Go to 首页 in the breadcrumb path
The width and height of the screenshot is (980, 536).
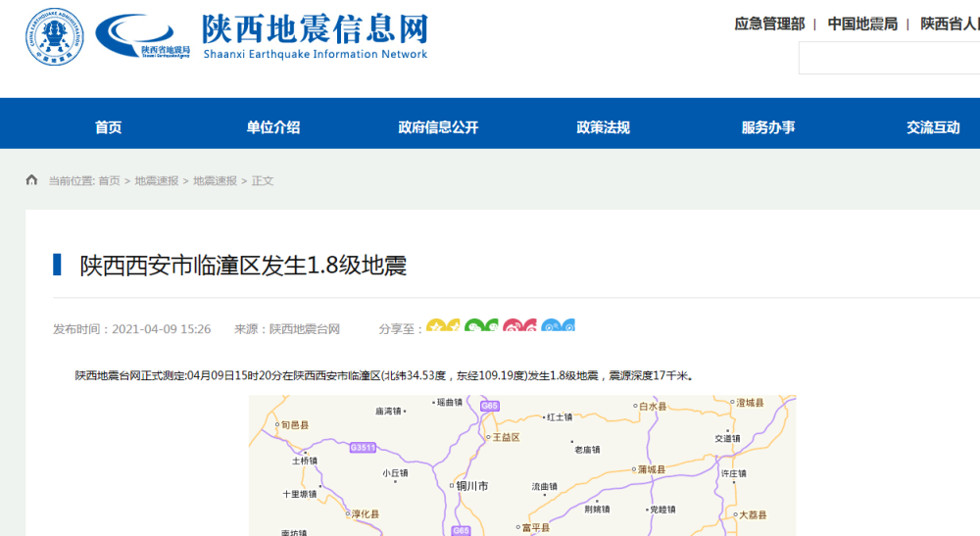(110, 180)
